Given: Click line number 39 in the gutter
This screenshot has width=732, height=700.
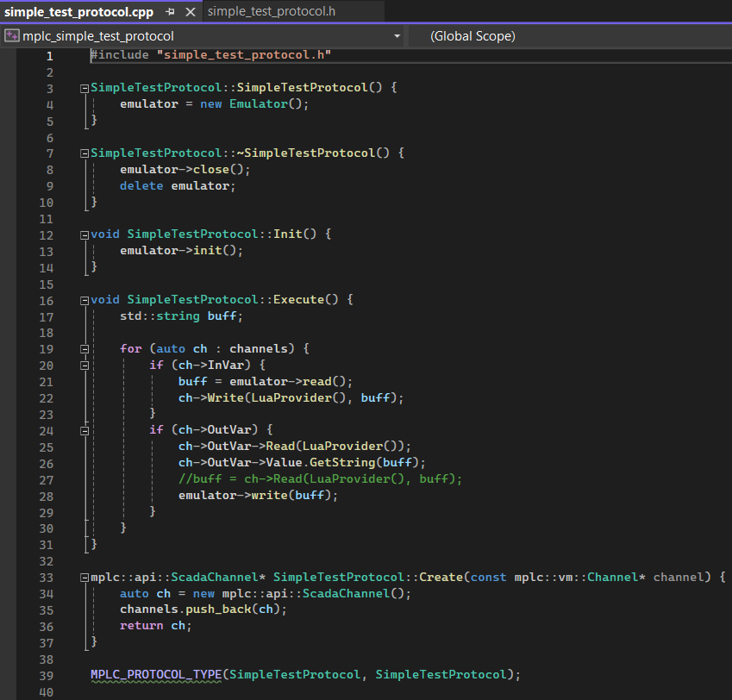Looking at the screenshot, I should click(x=47, y=676).
